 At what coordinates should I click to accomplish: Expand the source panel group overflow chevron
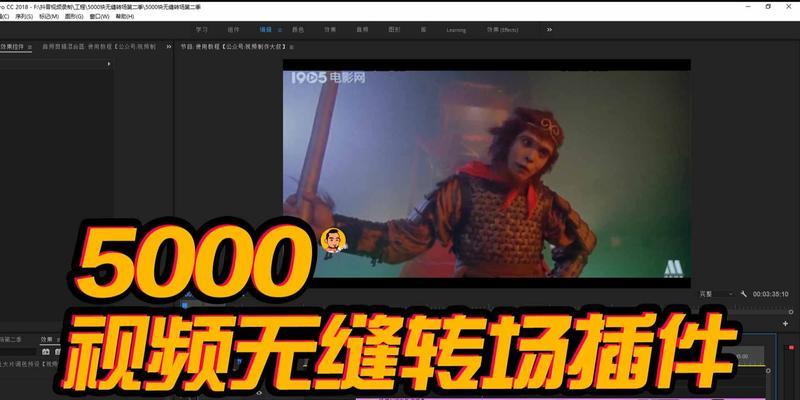click(169, 46)
